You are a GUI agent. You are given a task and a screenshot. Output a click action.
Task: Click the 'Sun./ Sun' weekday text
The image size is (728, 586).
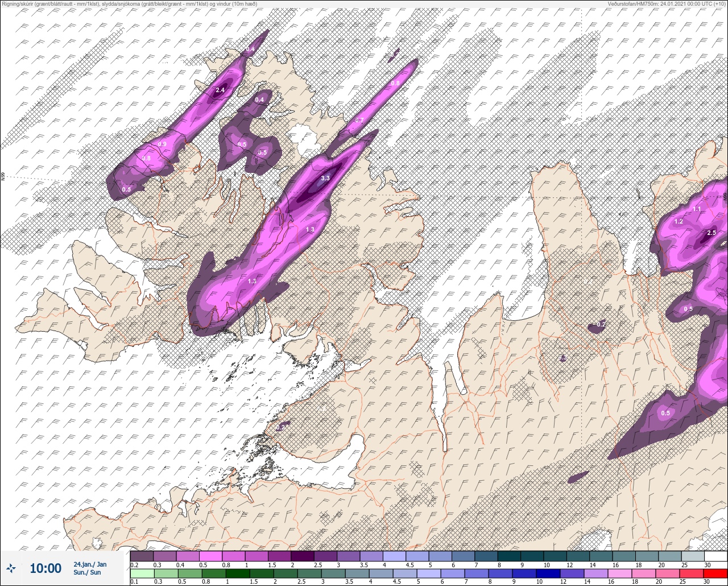click(x=87, y=572)
